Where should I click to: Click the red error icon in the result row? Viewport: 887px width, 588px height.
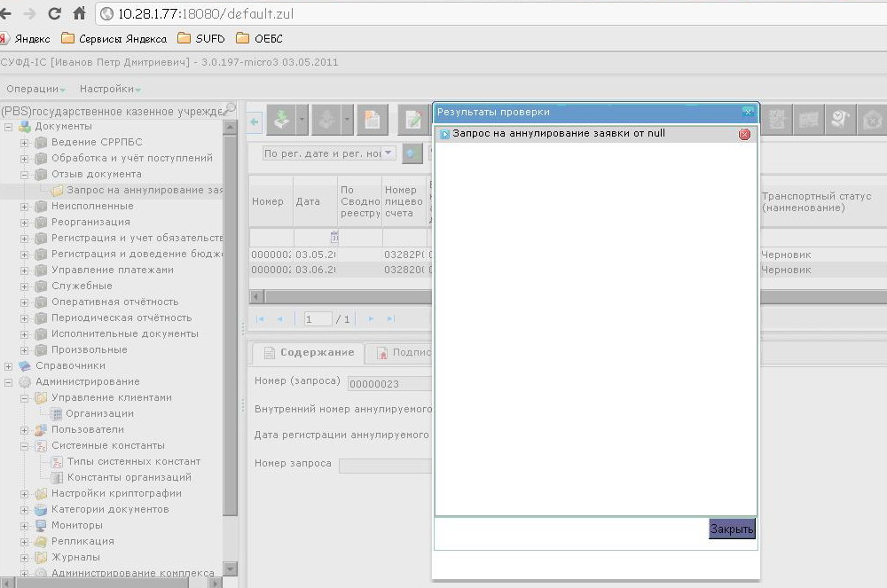pyautogui.click(x=744, y=134)
